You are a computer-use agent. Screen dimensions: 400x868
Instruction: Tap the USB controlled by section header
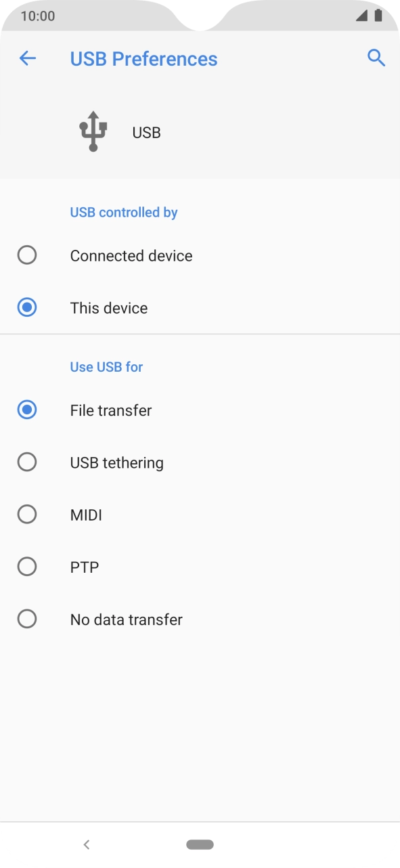[x=123, y=212]
